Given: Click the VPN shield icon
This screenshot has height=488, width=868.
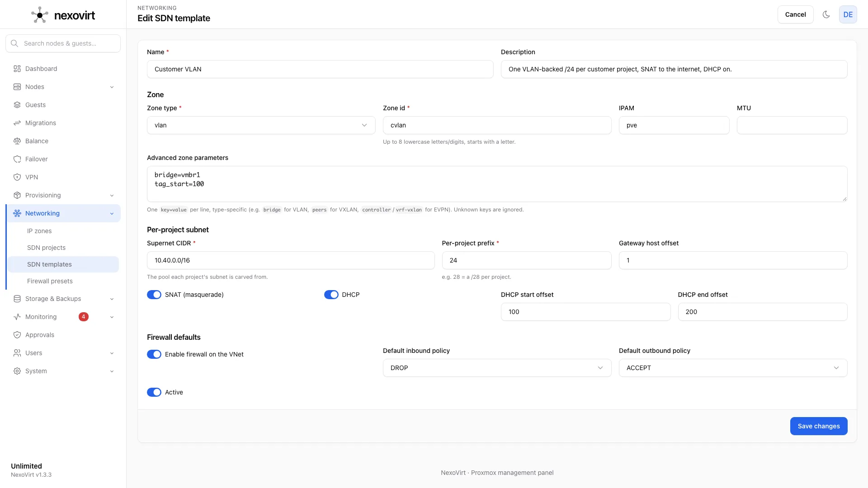Looking at the screenshot, I should tap(17, 177).
